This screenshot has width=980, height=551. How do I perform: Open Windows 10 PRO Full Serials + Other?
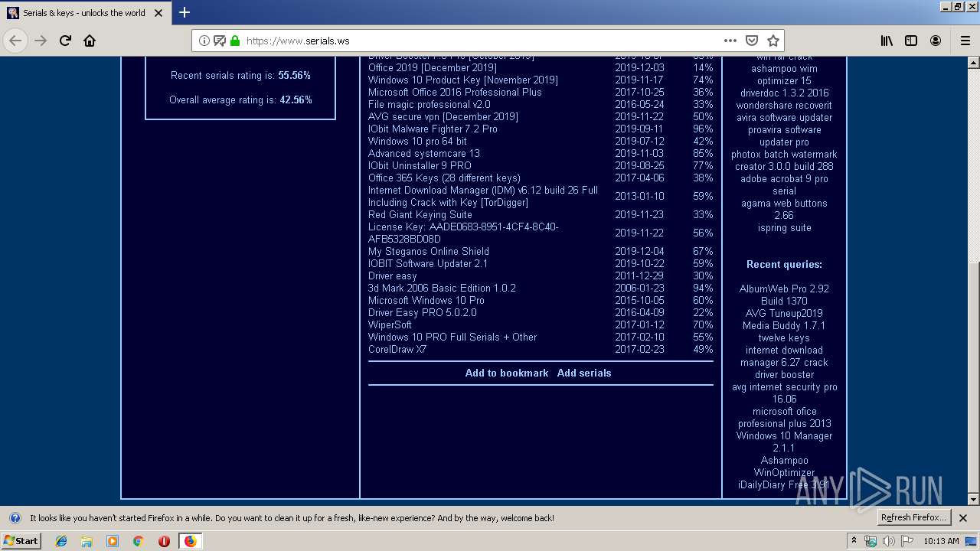[452, 337]
